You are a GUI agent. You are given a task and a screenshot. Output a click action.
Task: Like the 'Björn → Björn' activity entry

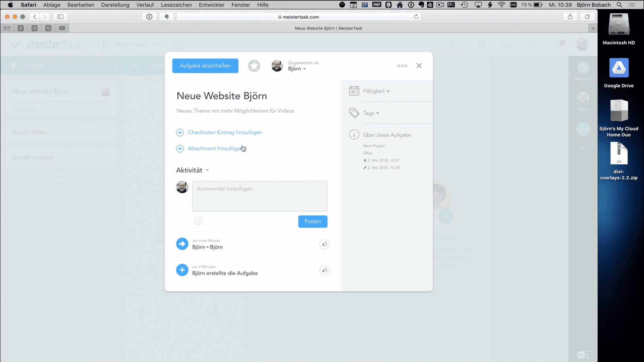click(324, 244)
